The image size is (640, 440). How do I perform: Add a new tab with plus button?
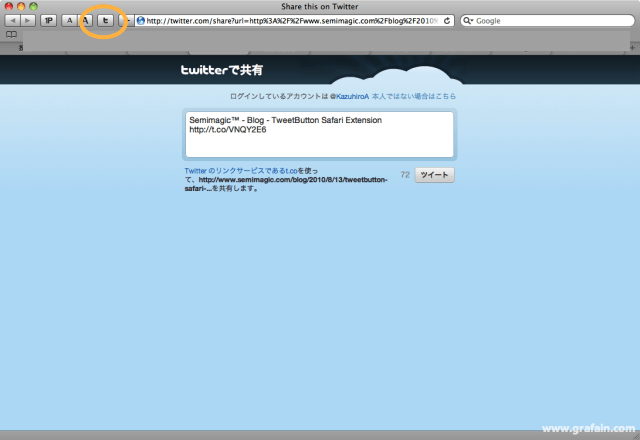(x=632, y=48)
